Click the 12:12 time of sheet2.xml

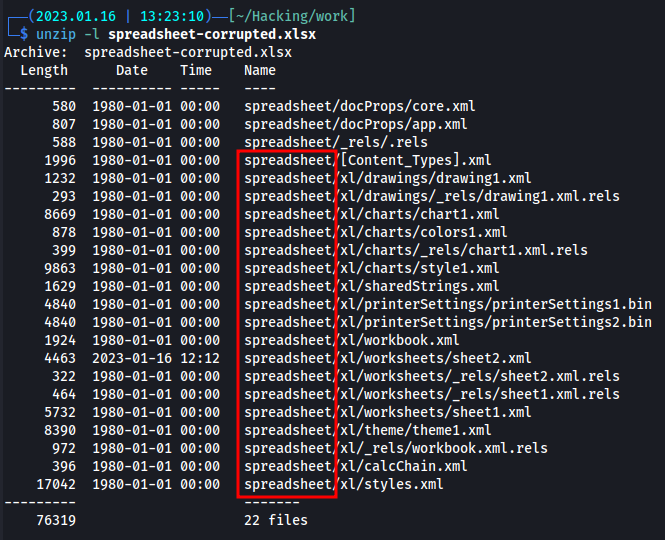(200, 358)
